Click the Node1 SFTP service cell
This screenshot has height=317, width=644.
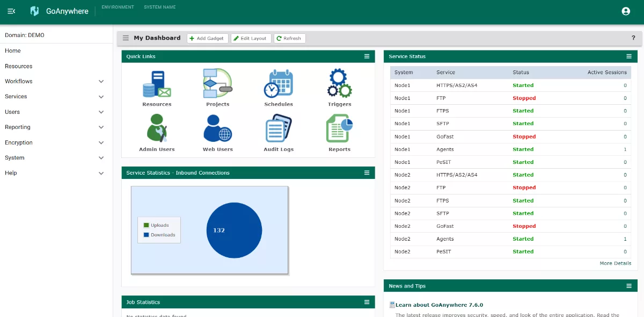443,124
